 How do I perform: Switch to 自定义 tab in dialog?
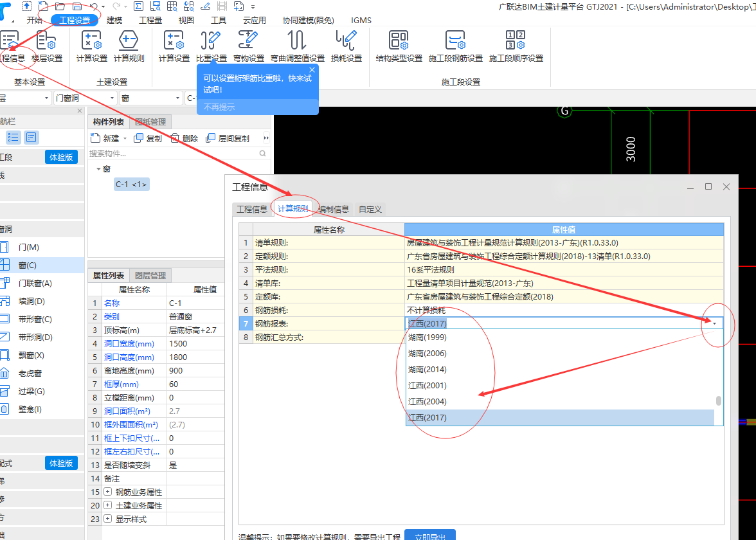pos(370,210)
